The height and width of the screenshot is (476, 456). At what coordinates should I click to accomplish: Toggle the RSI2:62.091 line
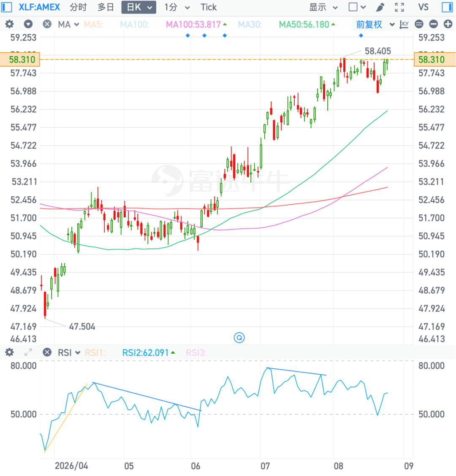click(149, 353)
